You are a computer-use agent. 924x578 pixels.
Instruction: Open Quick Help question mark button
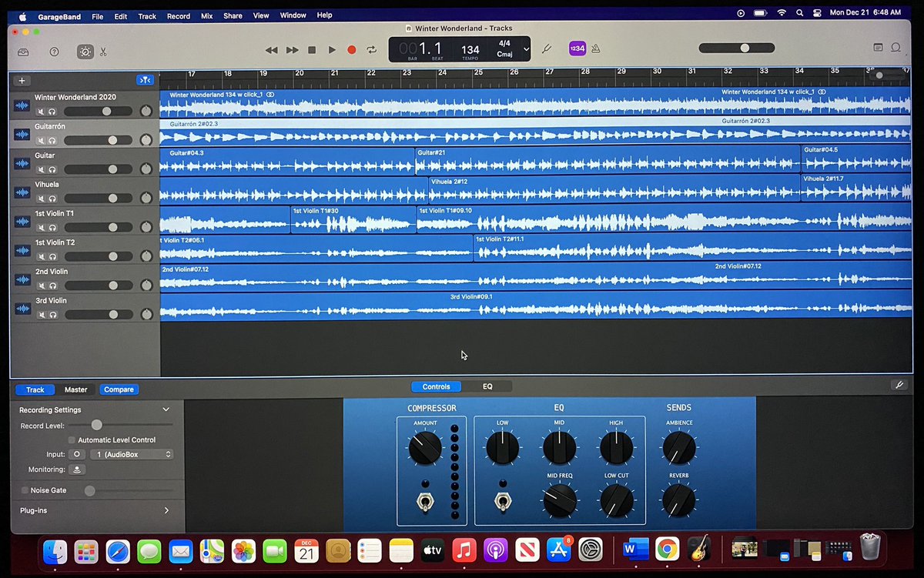pyautogui.click(x=54, y=52)
